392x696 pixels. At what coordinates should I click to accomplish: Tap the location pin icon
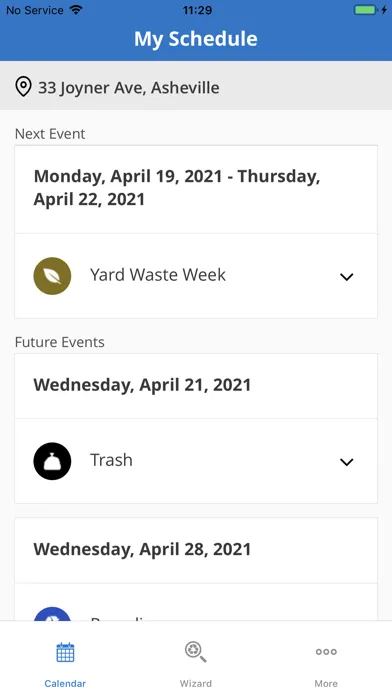point(23,87)
